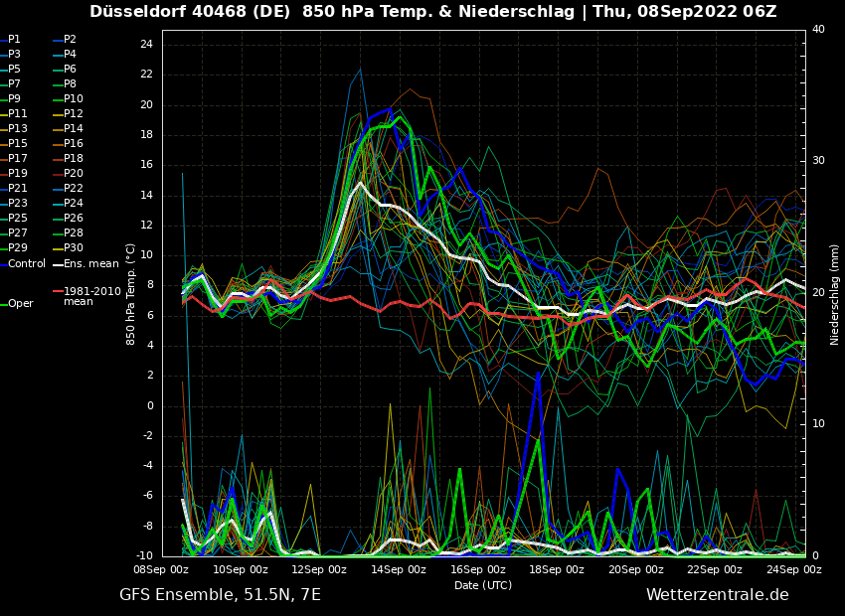Select the P16 legend label
The height and width of the screenshot is (616, 845).
74,144
